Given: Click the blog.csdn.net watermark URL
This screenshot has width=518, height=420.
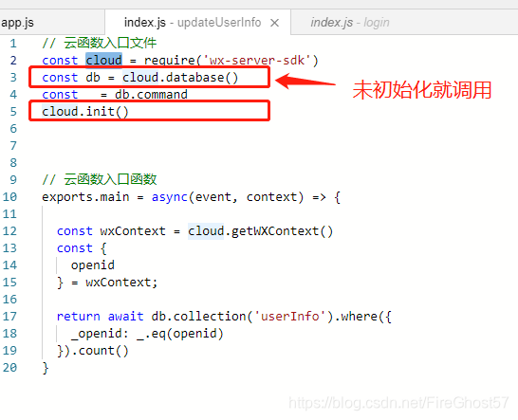Looking at the screenshot, I should tap(398, 403).
